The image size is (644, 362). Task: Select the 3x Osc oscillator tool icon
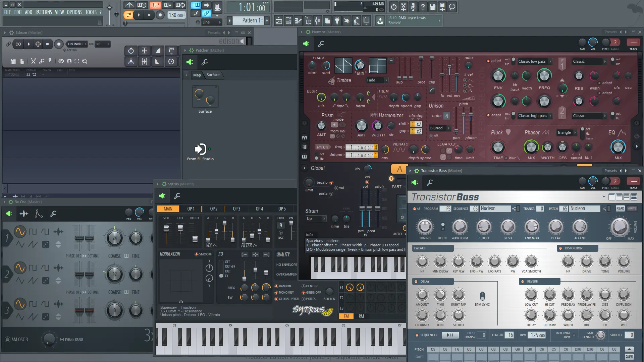(24, 214)
